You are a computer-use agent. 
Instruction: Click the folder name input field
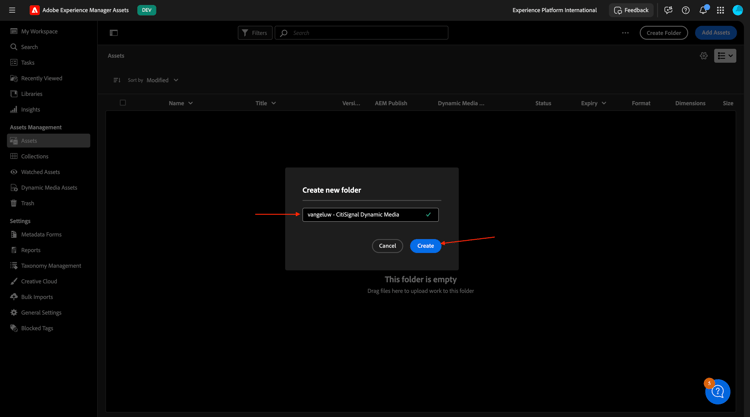click(x=370, y=215)
